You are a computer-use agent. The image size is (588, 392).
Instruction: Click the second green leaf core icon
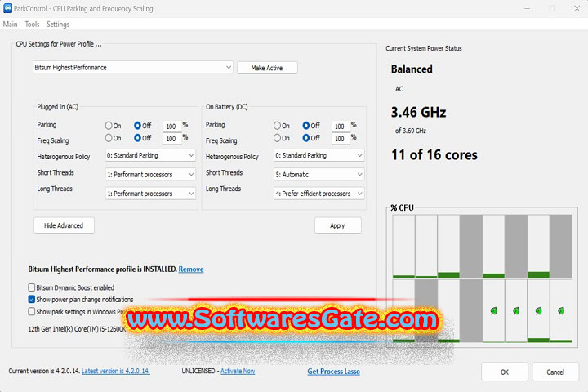(x=516, y=311)
